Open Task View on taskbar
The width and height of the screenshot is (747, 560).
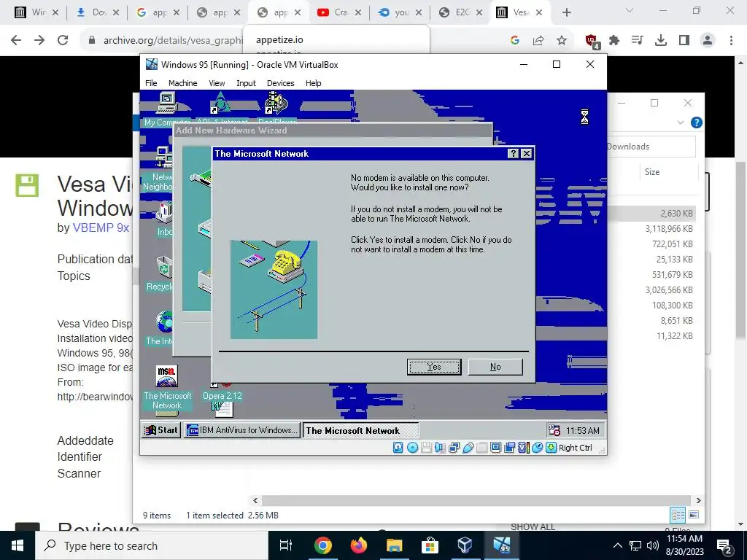pyautogui.click(x=286, y=545)
